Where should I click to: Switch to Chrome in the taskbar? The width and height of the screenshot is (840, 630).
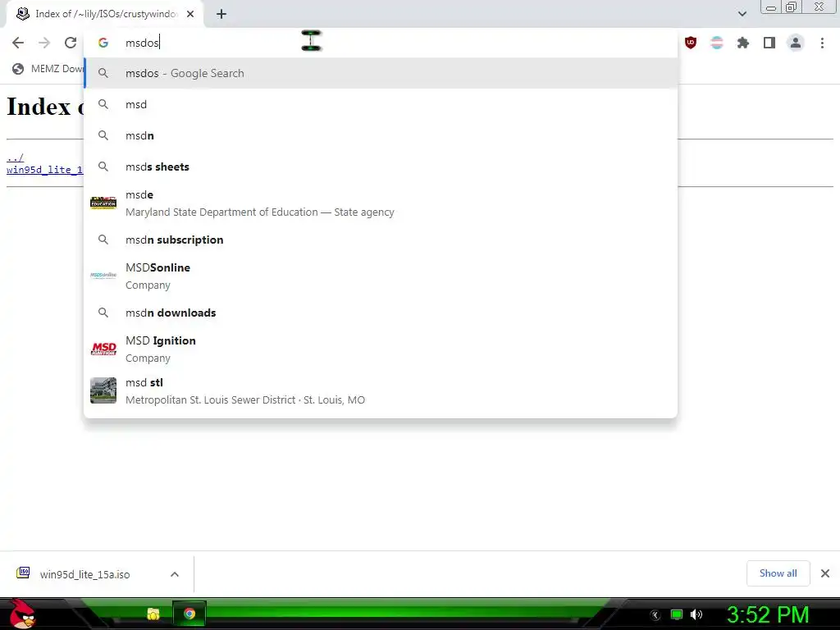pyautogui.click(x=189, y=614)
